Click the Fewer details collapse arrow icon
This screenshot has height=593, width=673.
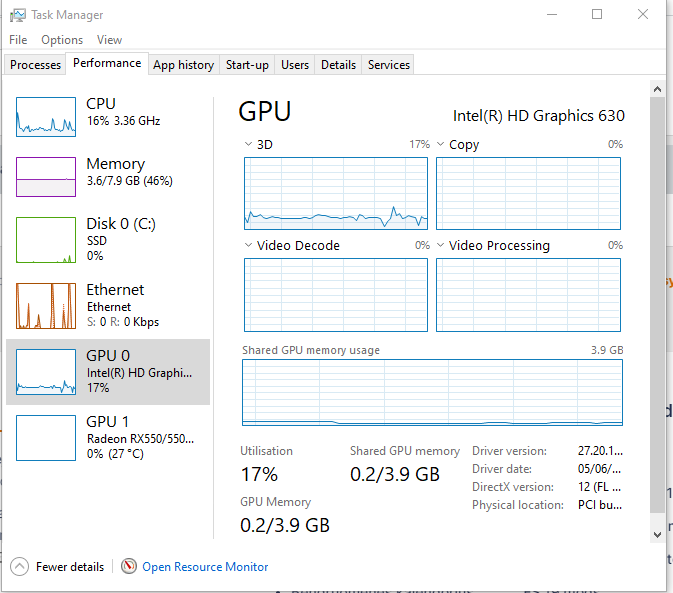19,566
